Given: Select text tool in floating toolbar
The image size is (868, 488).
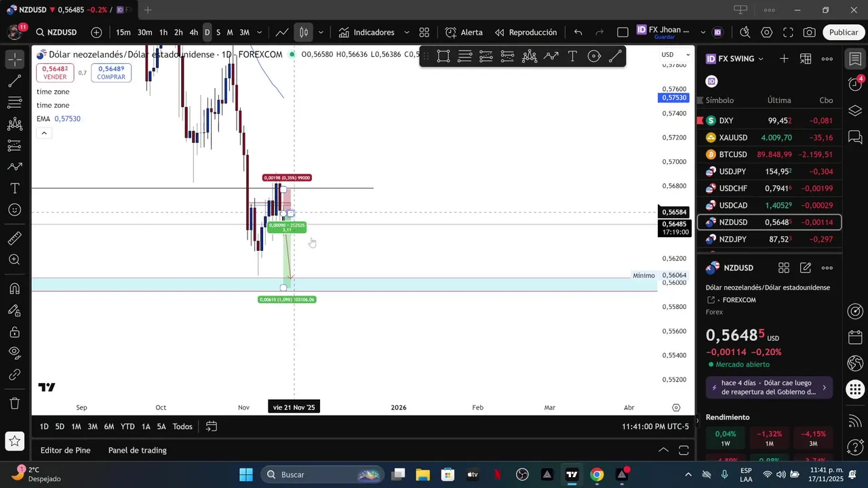Looking at the screenshot, I should 572,57.
